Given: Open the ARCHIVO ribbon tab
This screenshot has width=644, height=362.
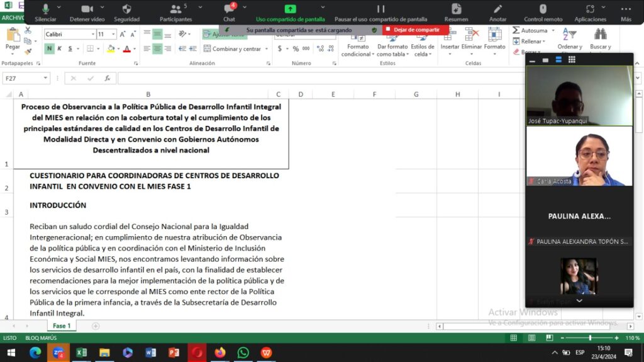Looking at the screenshot, I should [11, 18].
